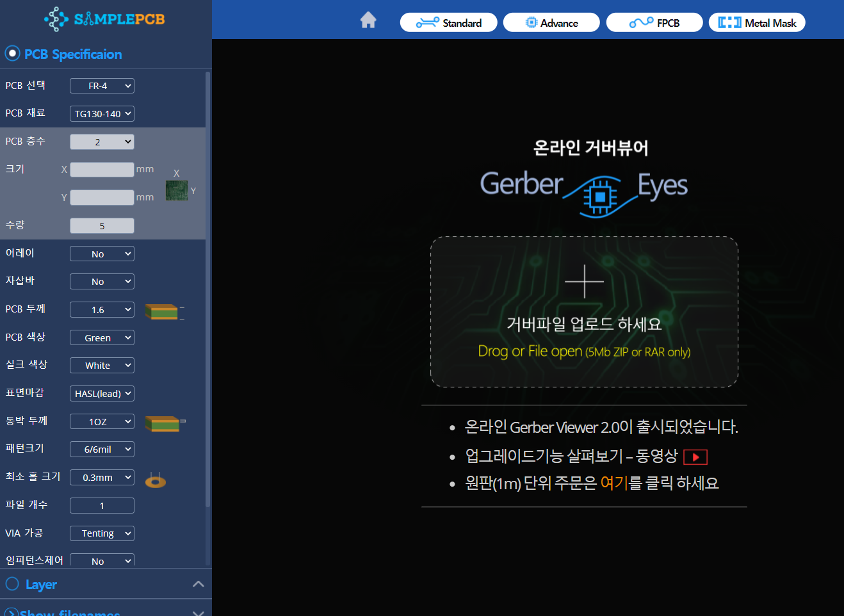
Task: Expand the Layer section chevron
Action: tap(199, 584)
